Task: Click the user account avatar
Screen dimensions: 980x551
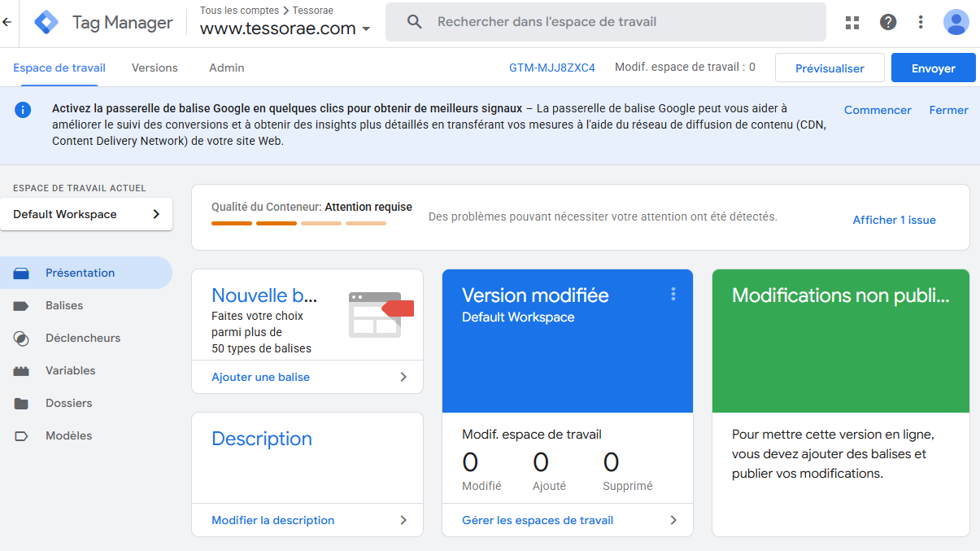Action: [956, 22]
